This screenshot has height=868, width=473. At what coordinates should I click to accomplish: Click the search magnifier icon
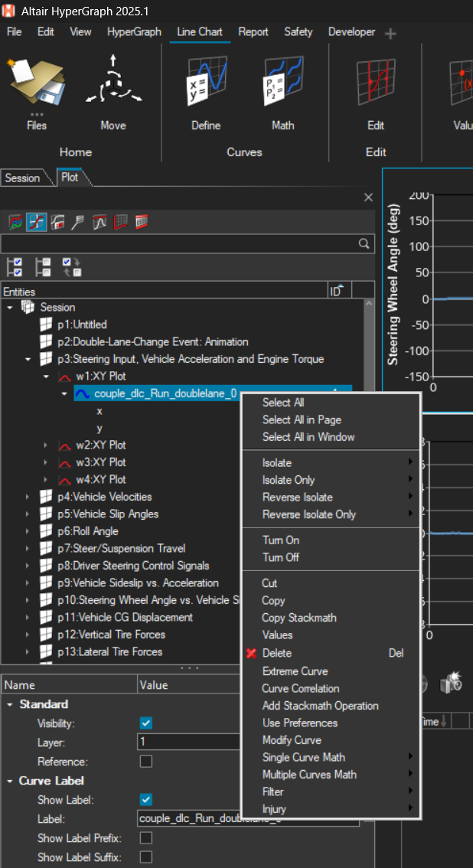pyautogui.click(x=364, y=243)
